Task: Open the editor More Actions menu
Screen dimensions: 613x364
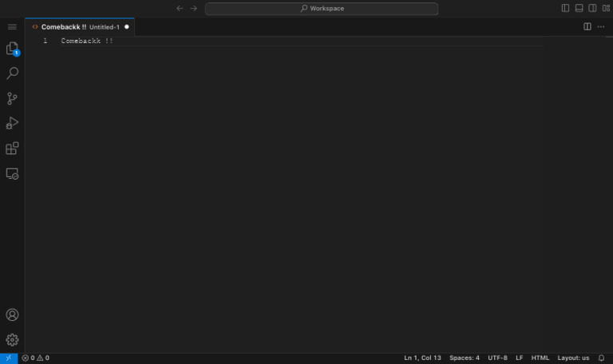Action: [601, 26]
